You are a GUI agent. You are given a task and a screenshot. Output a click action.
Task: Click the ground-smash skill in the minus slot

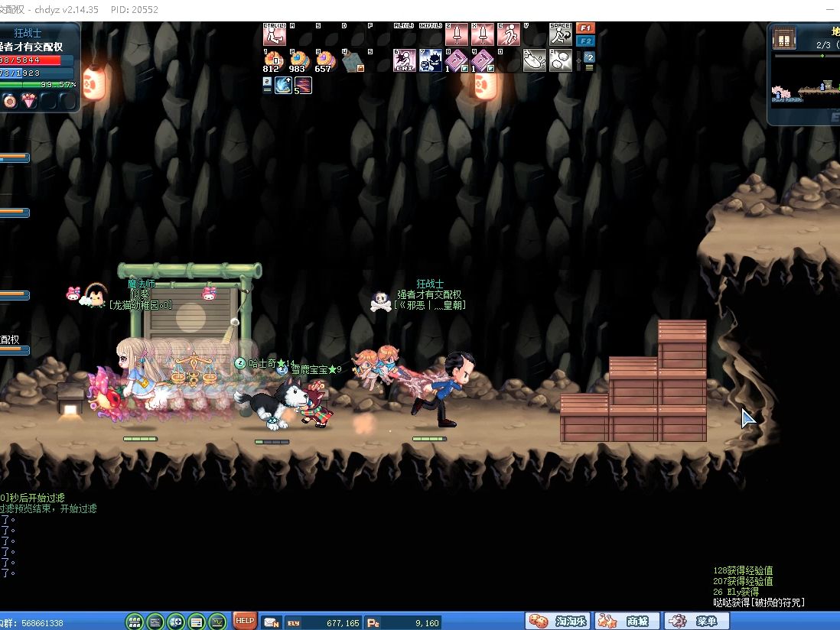tap(534, 60)
